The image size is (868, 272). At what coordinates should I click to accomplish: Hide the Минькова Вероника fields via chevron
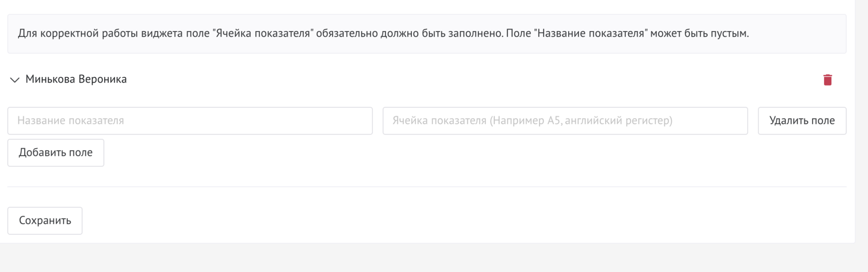[x=14, y=79]
